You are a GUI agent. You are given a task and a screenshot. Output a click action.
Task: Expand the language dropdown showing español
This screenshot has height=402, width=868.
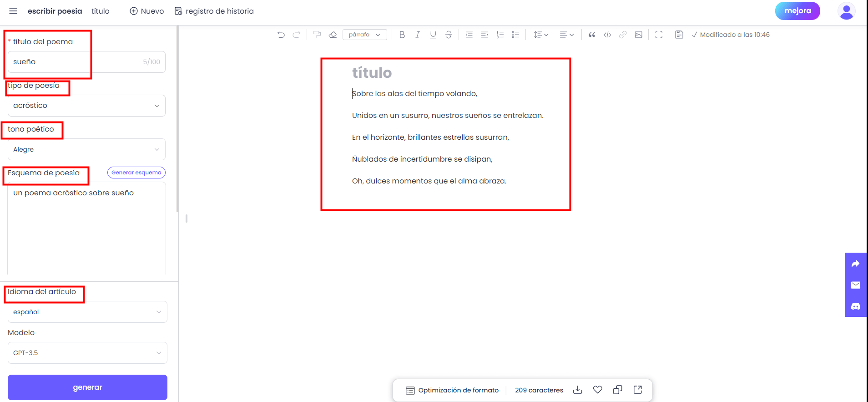click(x=87, y=312)
